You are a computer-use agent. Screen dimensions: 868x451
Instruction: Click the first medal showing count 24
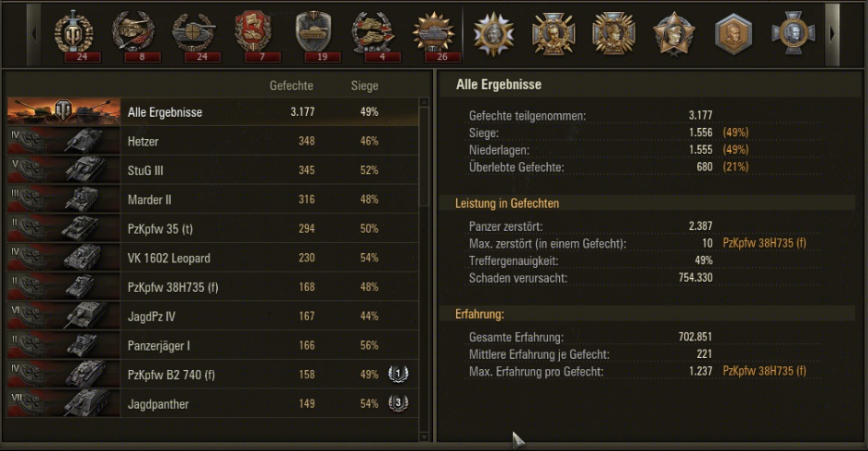[74, 33]
